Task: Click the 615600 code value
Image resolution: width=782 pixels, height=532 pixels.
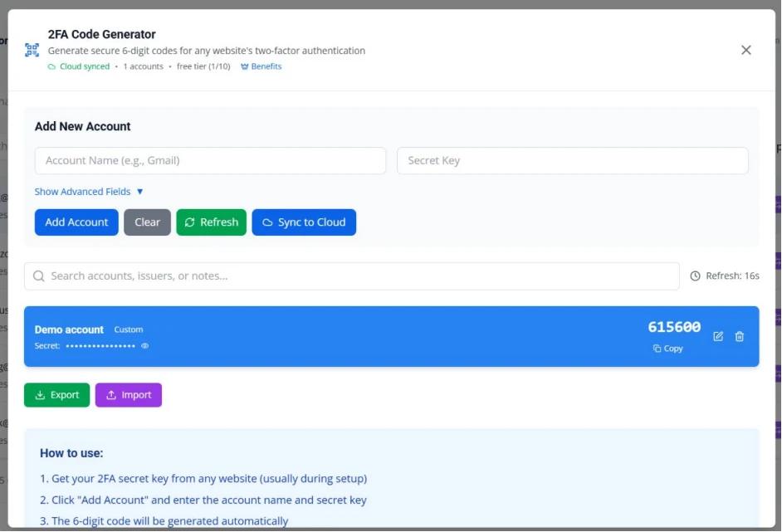Action: [x=674, y=327]
